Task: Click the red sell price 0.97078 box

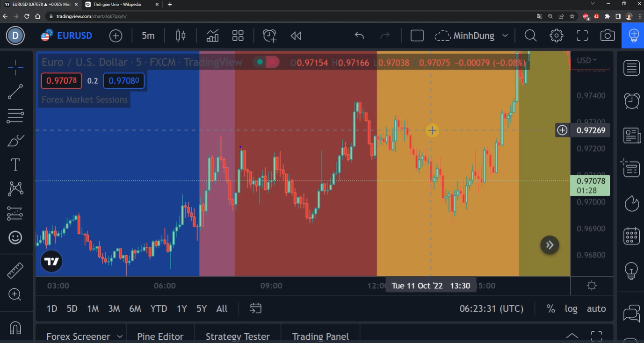Action: pyautogui.click(x=61, y=81)
